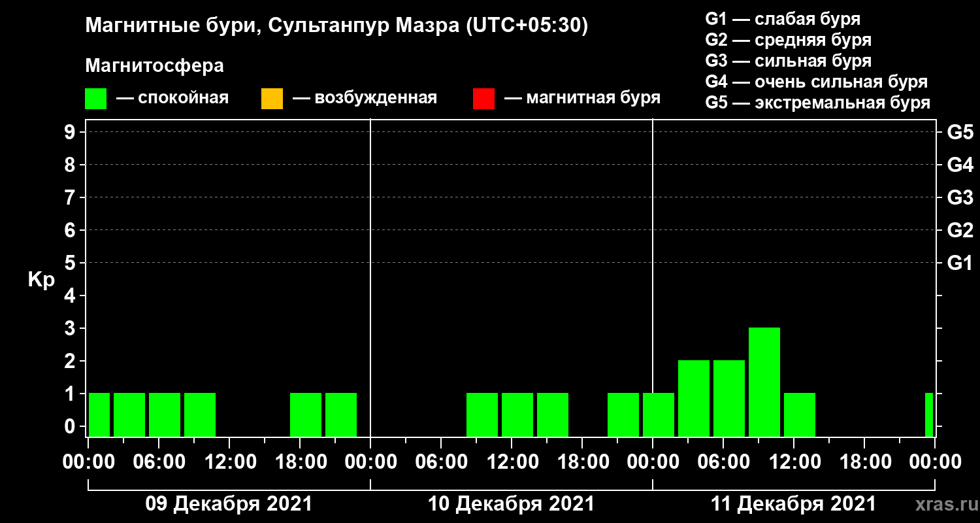Click the 18:00 bar on 9 December
The image size is (980, 523).
(x=306, y=414)
